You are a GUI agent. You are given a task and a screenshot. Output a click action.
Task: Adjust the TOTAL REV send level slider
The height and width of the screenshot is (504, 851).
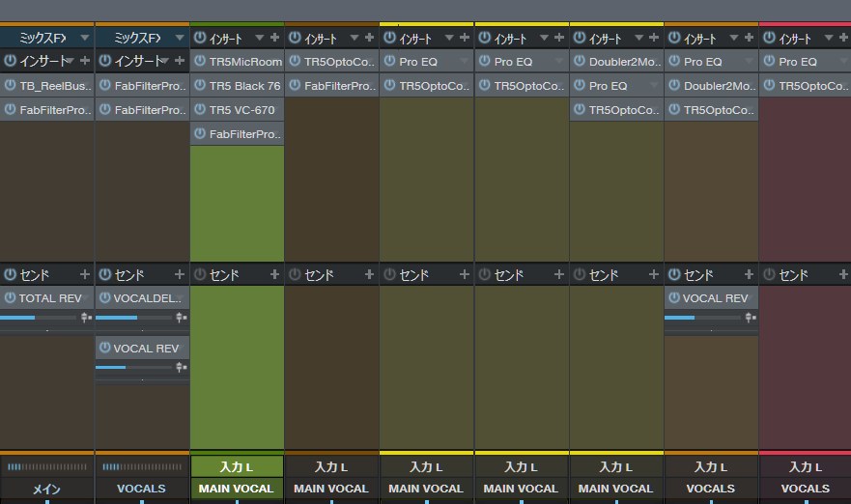tap(38, 318)
